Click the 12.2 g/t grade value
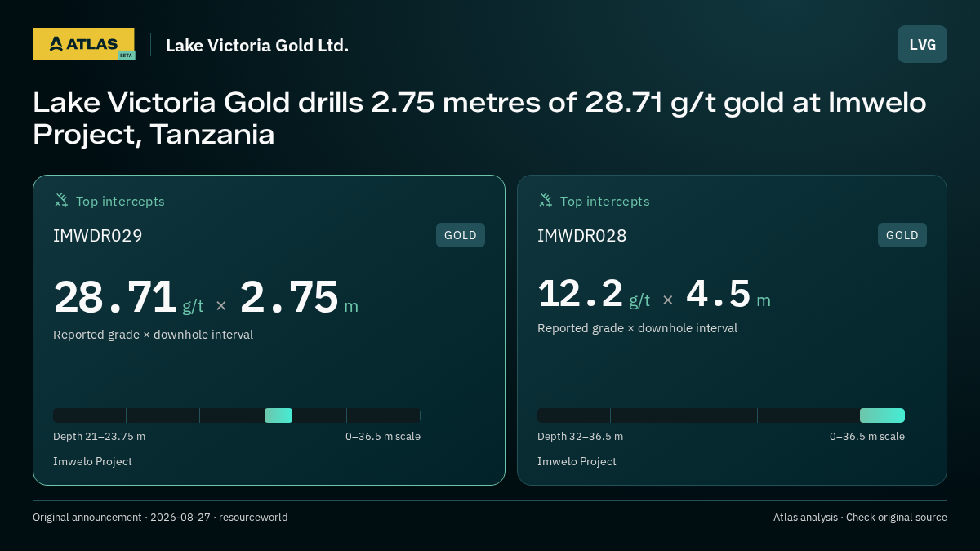980x551 pixels. pos(594,294)
